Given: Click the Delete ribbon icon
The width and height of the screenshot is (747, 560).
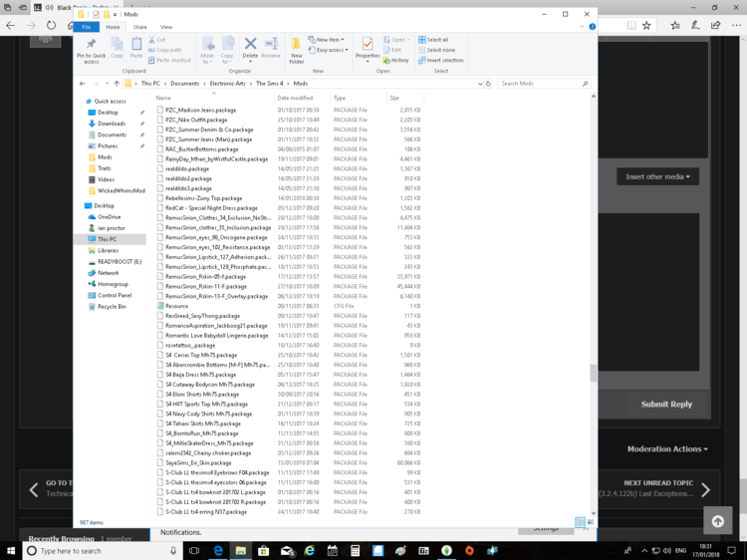Looking at the screenshot, I should [x=250, y=50].
